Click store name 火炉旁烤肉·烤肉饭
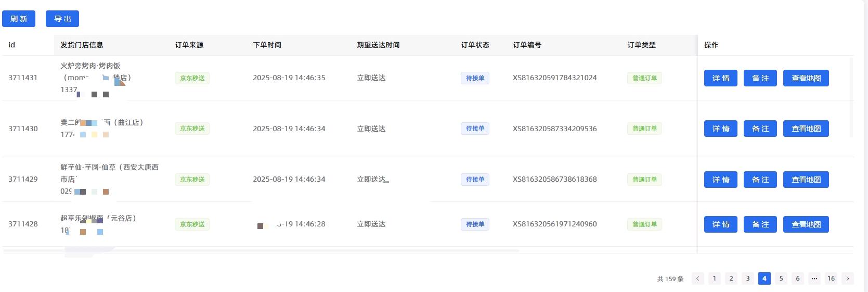The width and height of the screenshot is (868, 292). (90, 66)
